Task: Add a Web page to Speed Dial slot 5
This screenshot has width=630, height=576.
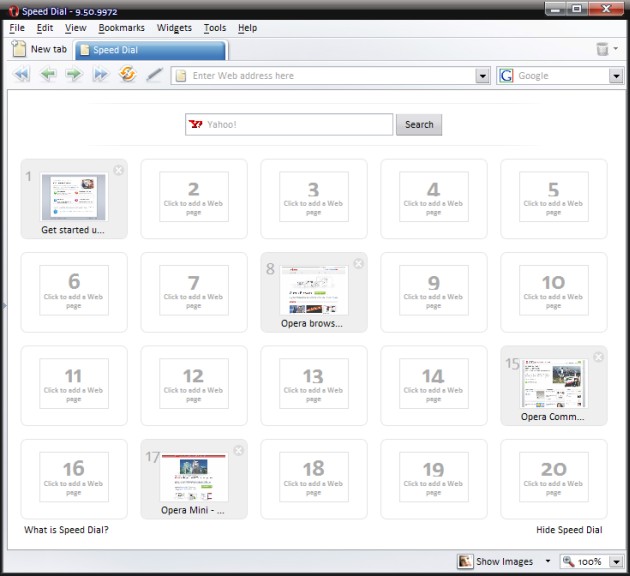Action: coord(554,197)
